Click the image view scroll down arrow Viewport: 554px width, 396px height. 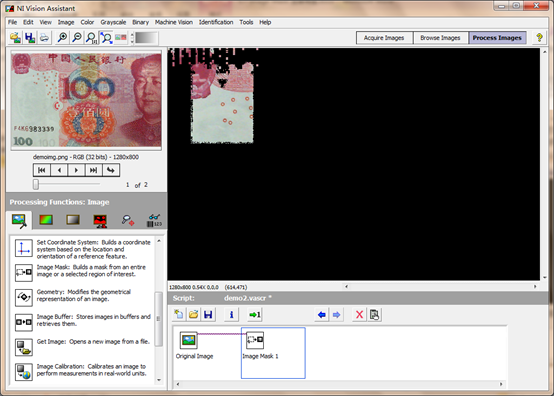pyautogui.click(x=545, y=278)
